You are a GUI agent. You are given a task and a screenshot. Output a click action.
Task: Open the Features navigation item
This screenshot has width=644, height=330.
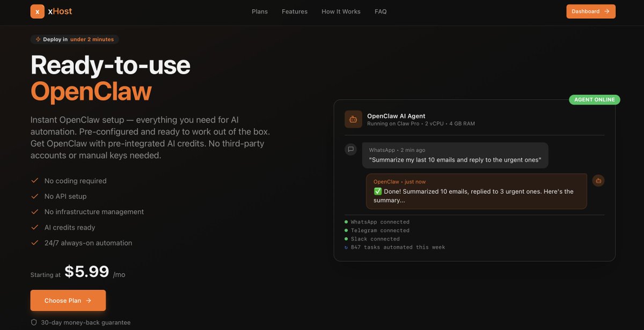point(295,11)
